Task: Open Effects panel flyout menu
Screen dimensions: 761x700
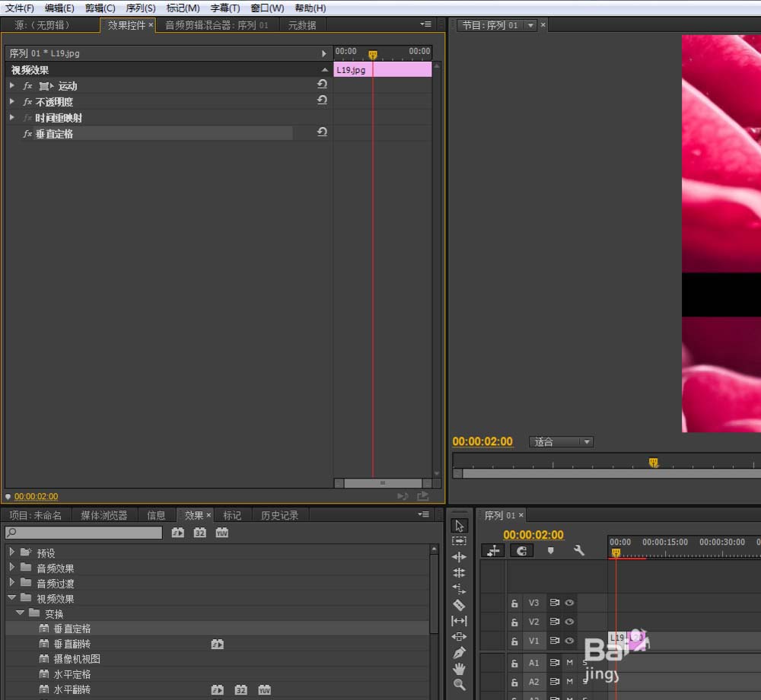Action: [x=424, y=514]
